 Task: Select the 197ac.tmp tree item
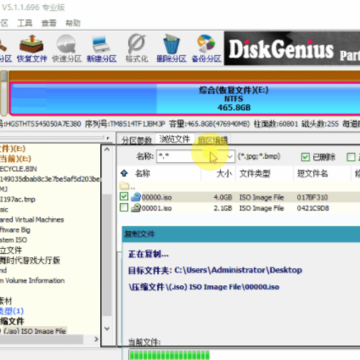pos(18,199)
